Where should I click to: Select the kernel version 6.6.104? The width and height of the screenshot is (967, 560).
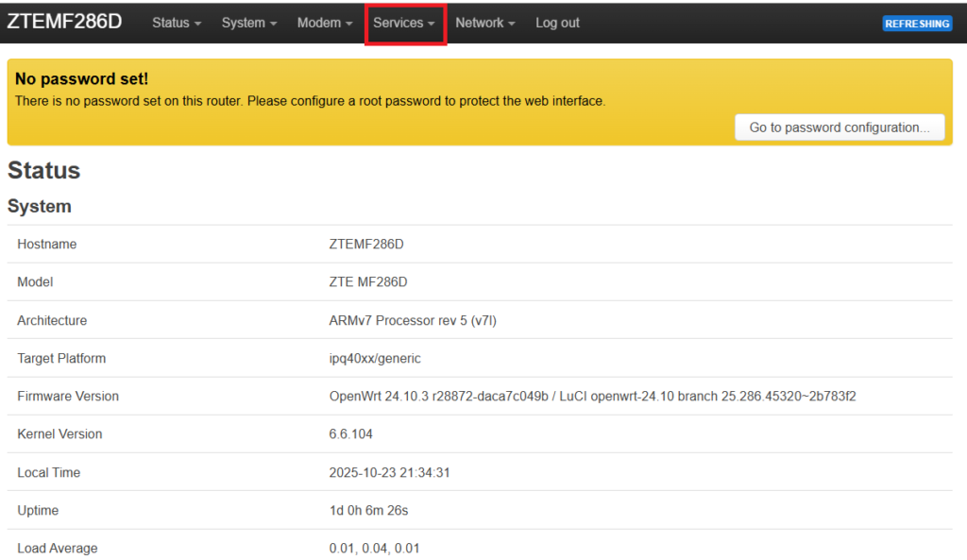tap(348, 434)
